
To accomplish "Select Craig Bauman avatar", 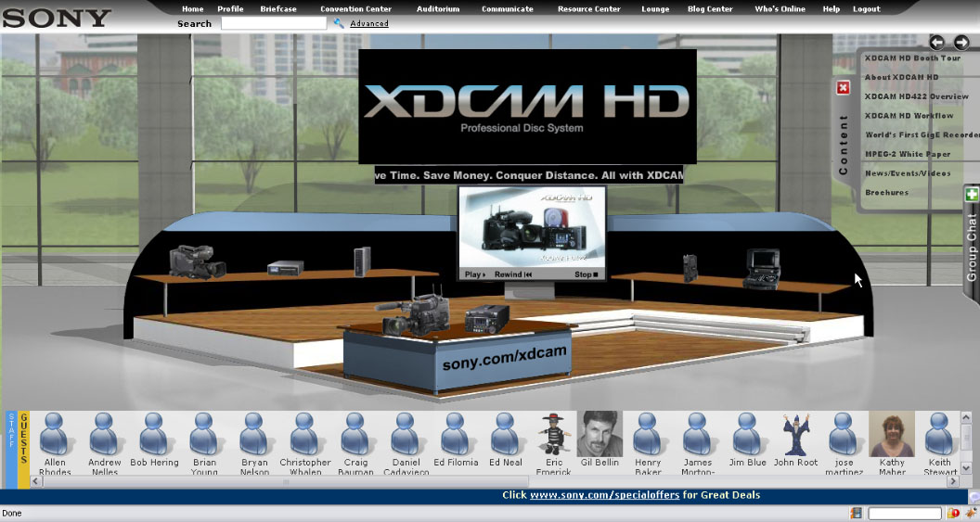I will click(355, 433).
